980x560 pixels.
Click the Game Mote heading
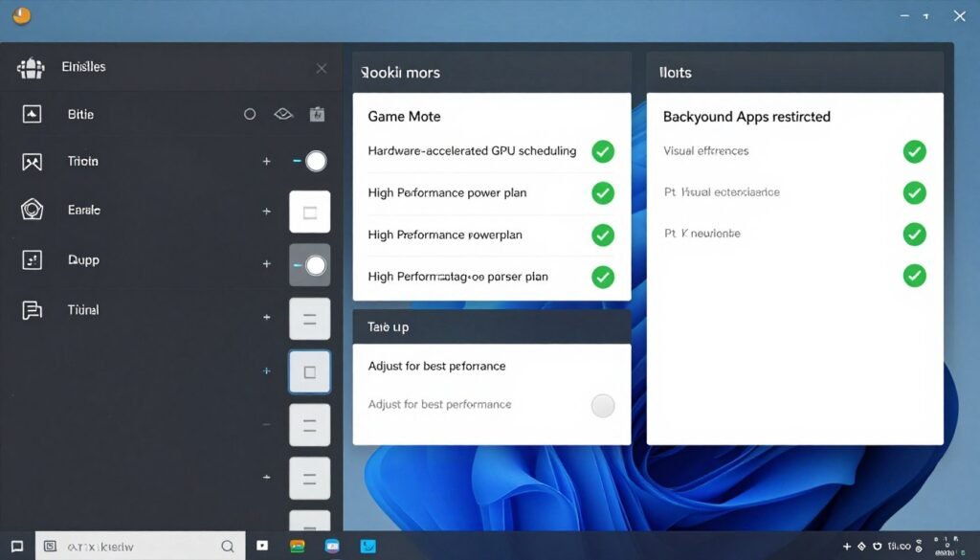click(x=404, y=116)
